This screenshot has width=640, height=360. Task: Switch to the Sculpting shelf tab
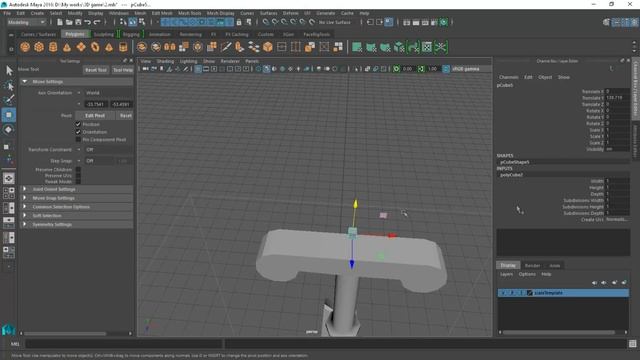coord(104,34)
